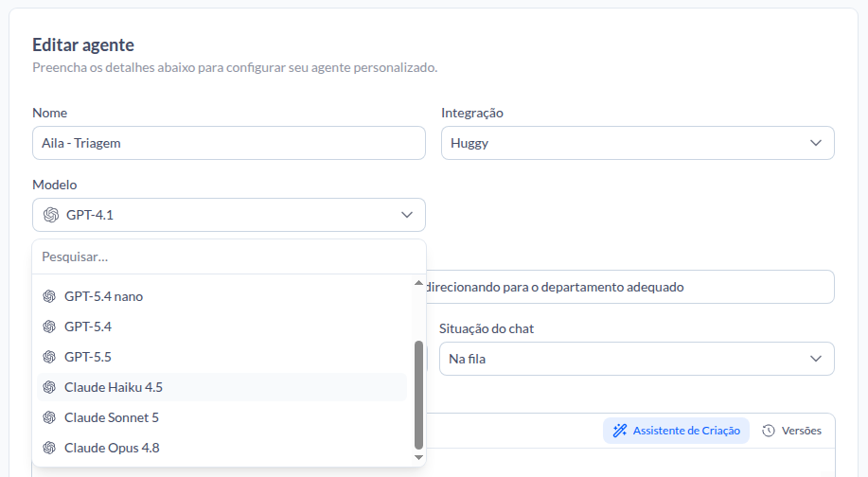Open the Situação do chat dropdown
868x477 pixels.
pos(637,359)
